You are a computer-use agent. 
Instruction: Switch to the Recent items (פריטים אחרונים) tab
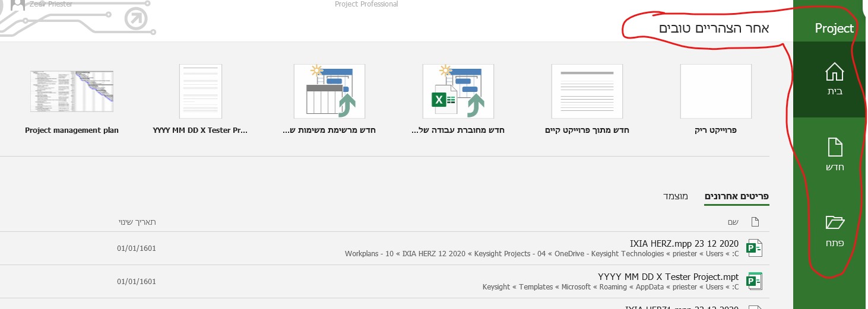[737, 196]
